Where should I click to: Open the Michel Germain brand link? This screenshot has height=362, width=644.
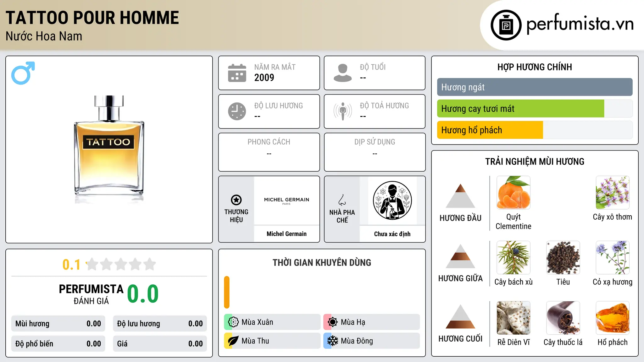286,234
